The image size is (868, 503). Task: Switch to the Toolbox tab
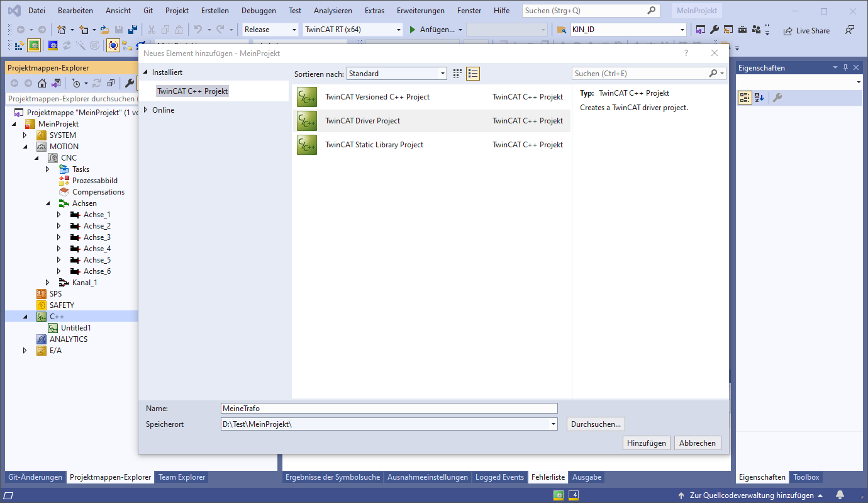tap(806, 477)
